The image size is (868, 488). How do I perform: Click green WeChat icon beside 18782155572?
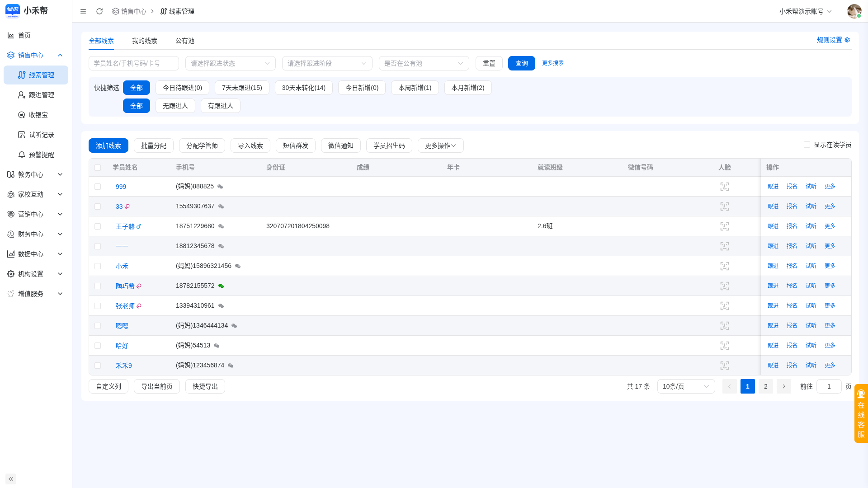coord(221,286)
